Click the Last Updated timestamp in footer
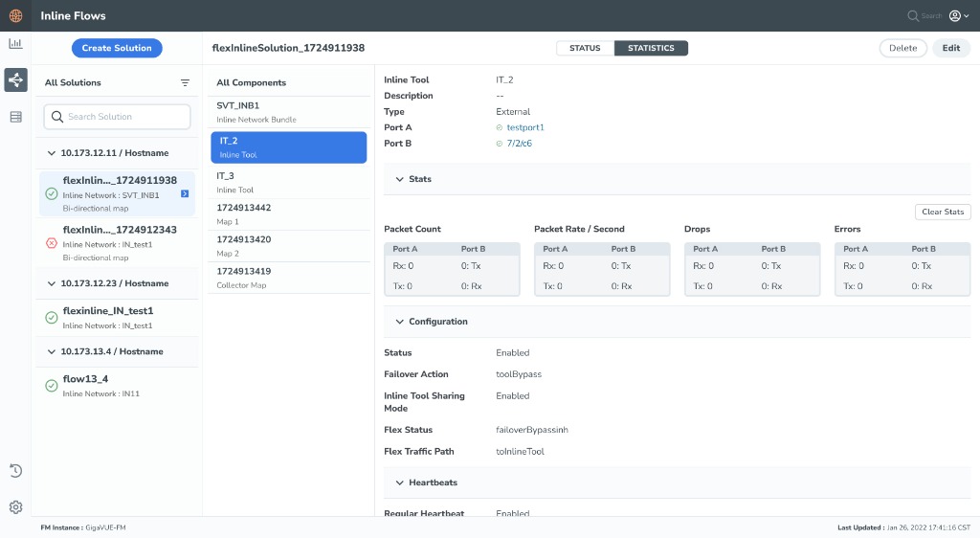 coord(903,528)
